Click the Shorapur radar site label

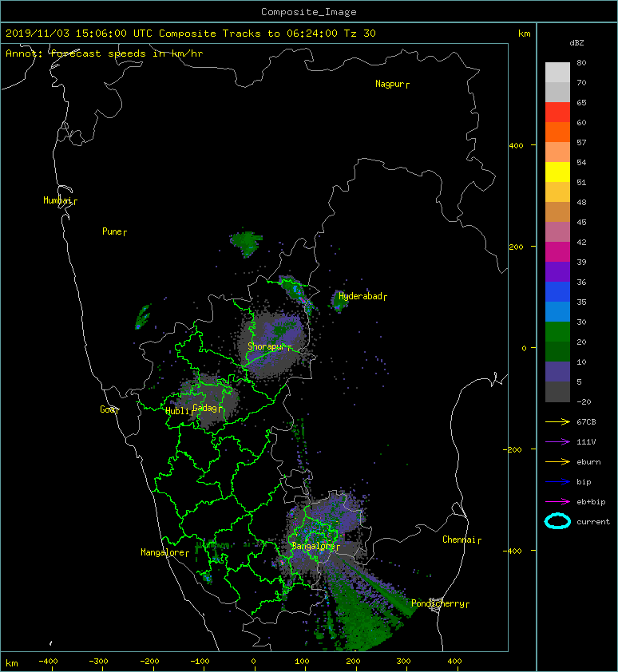pos(269,346)
